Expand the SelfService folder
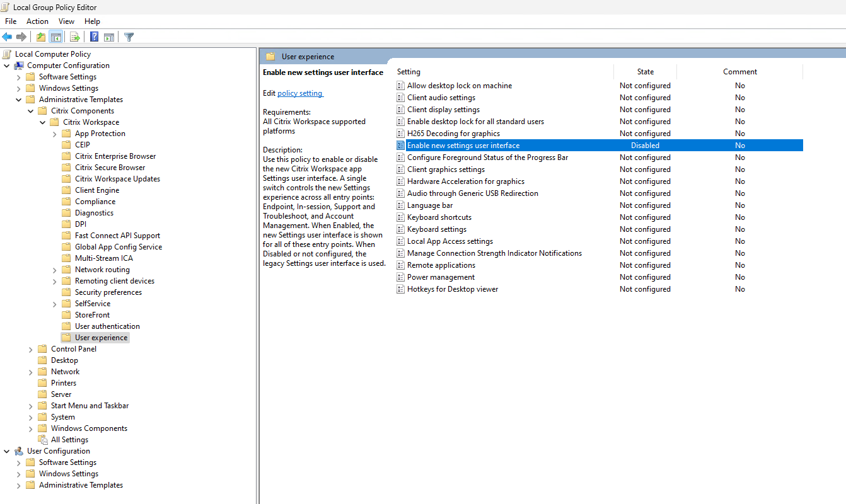Viewport: 846px width, 504px height. [x=55, y=304]
